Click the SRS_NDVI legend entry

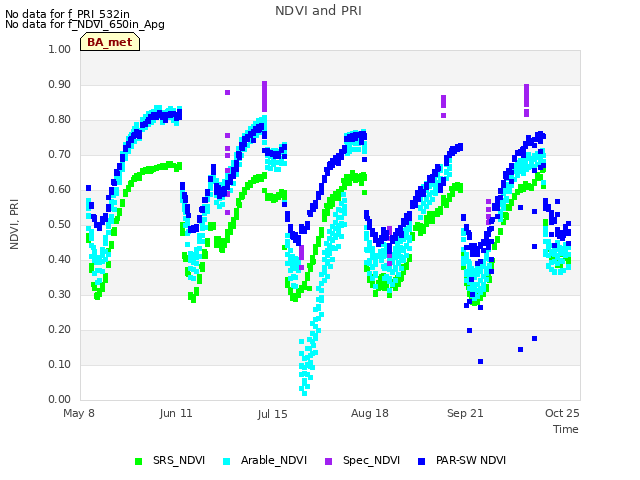point(170,460)
